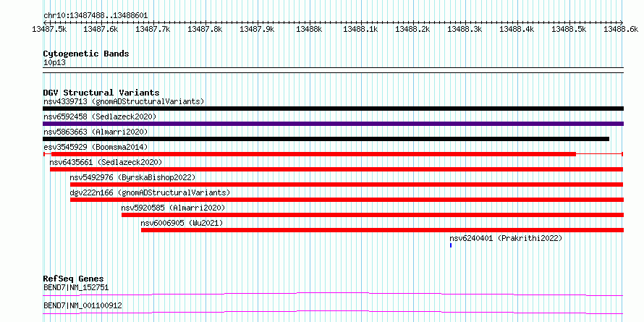This screenshot has width=644, height=322.
Task: Click the 10p13 cytogenetic band line
Action: point(333,70)
